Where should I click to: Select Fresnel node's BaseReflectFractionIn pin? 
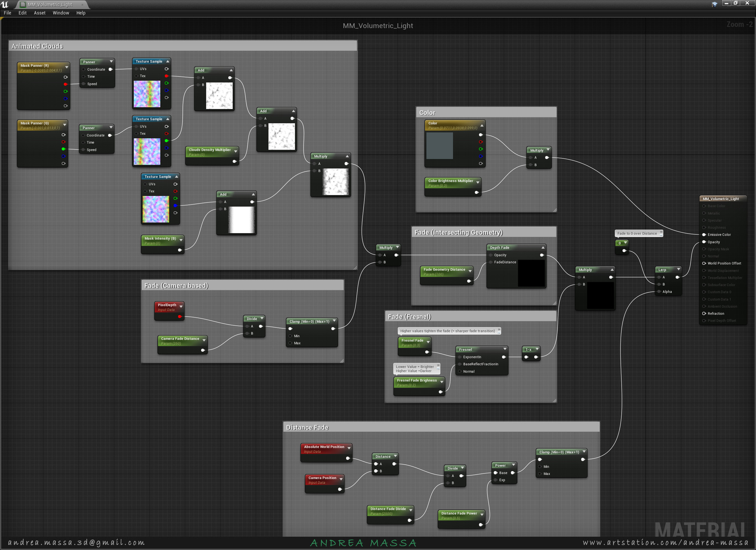pos(460,364)
